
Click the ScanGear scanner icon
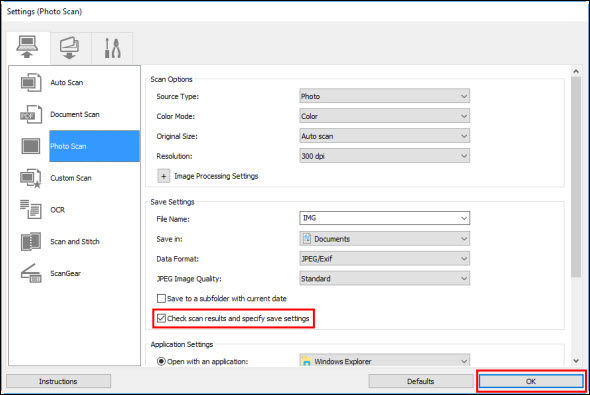(31, 273)
